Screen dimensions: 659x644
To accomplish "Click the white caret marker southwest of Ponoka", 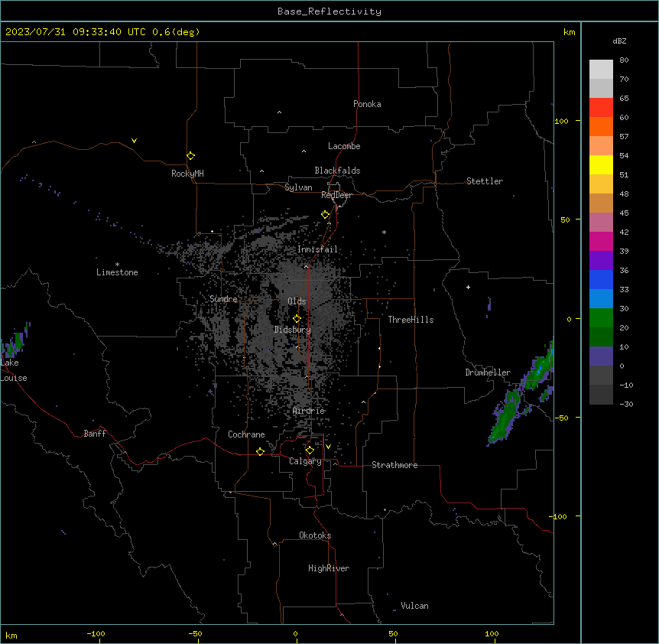I will point(280,112).
